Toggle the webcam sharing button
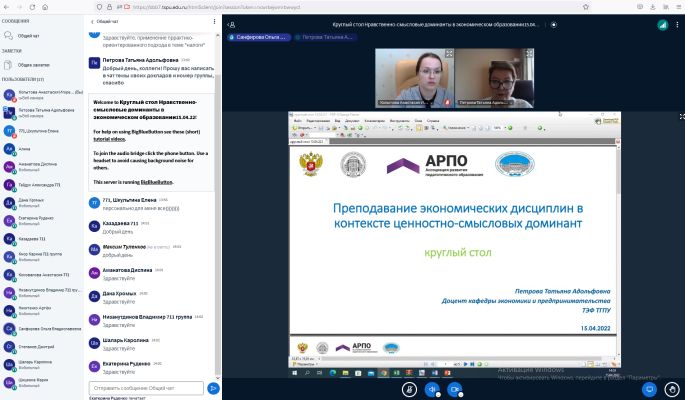685x400 pixels. (x=454, y=389)
